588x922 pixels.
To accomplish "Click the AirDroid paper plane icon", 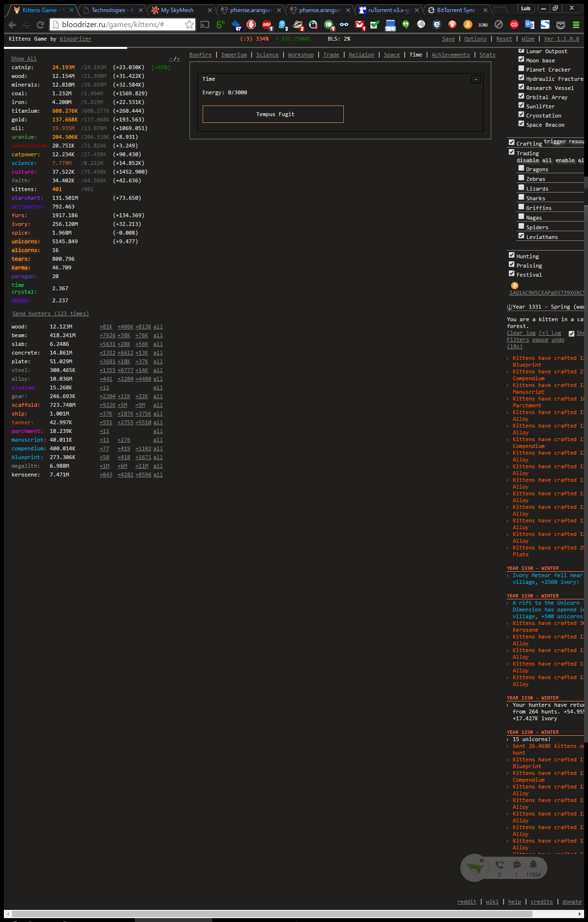I will pos(474,868).
